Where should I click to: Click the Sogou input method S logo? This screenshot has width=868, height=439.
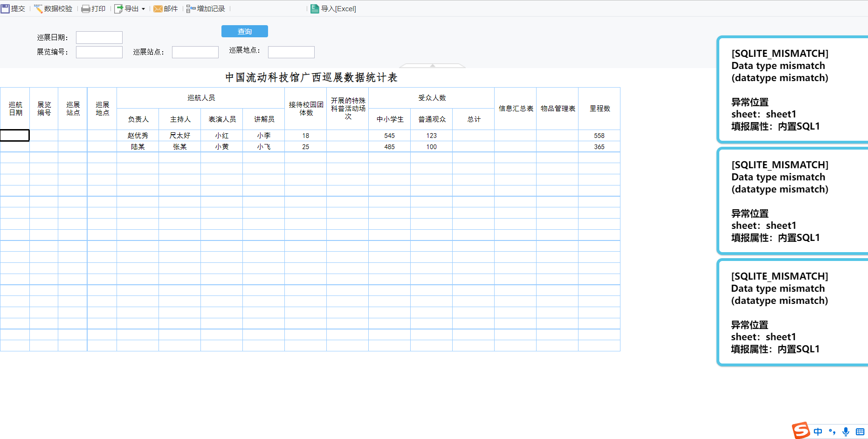point(801,431)
